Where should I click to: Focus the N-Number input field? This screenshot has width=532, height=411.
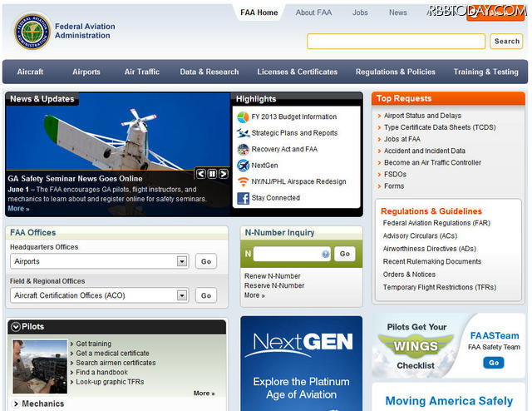click(x=292, y=254)
